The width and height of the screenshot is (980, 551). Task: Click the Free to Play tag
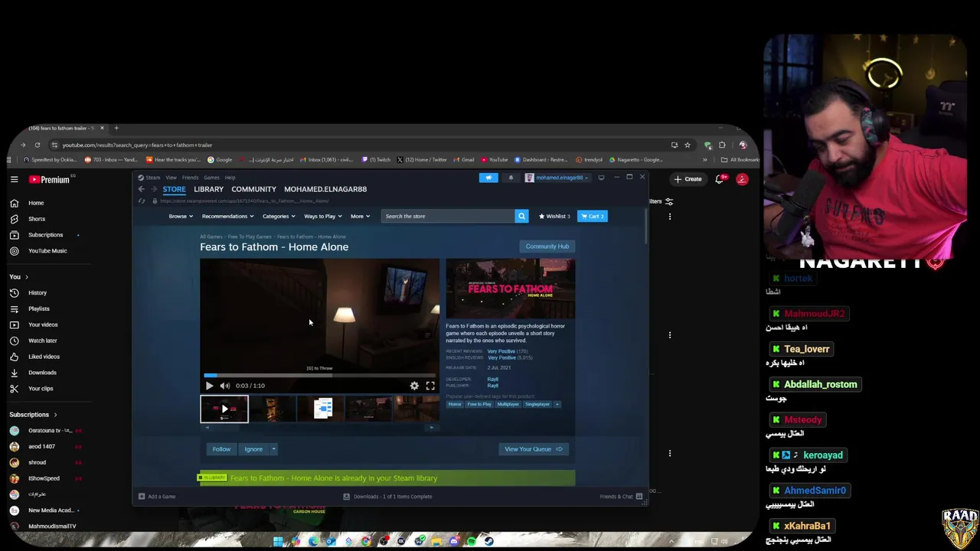479,404
